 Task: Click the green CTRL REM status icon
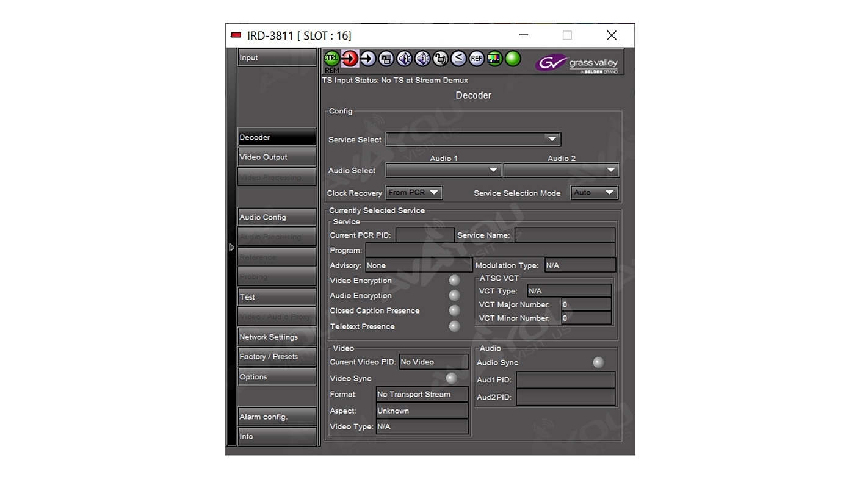(x=331, y=59)
